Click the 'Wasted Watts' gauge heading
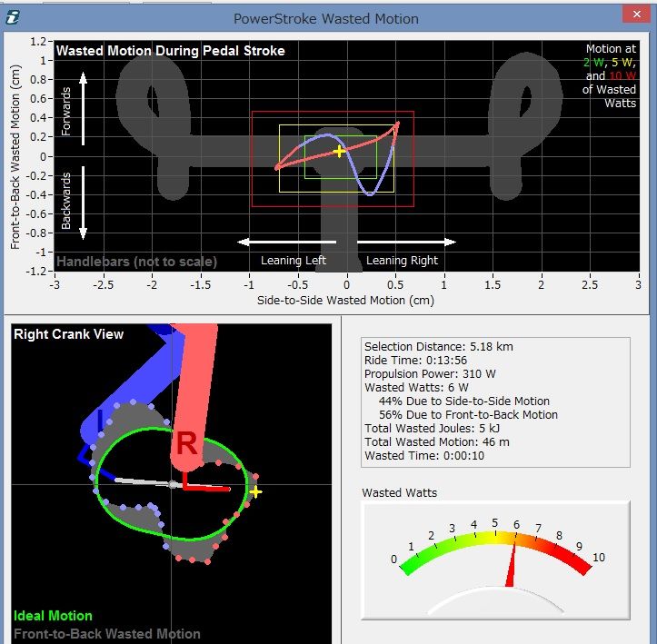 (x=399, y=493)
